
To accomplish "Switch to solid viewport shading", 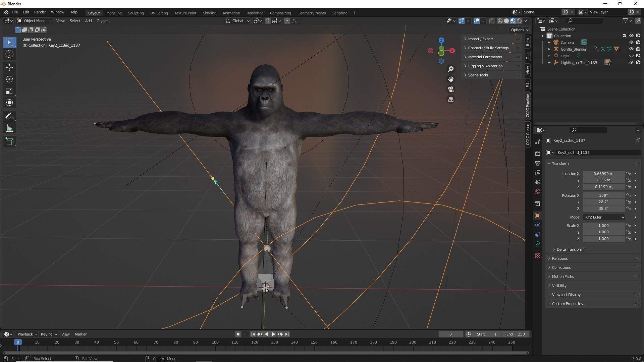I will click(506, 21).
